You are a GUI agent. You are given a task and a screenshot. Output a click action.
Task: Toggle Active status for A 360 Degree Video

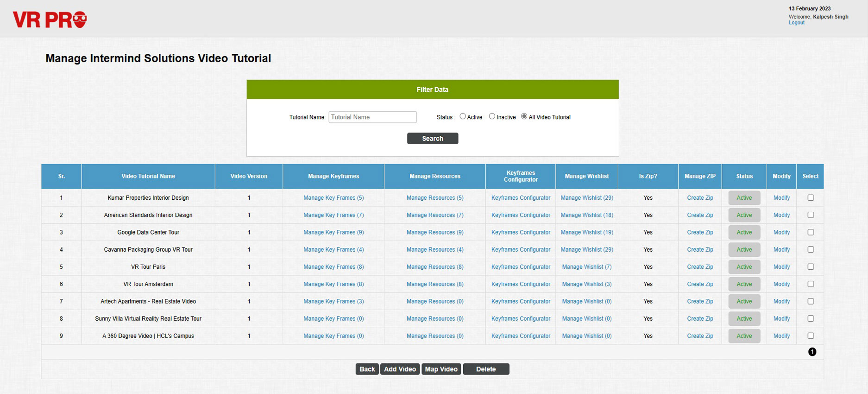click(744, 336)
